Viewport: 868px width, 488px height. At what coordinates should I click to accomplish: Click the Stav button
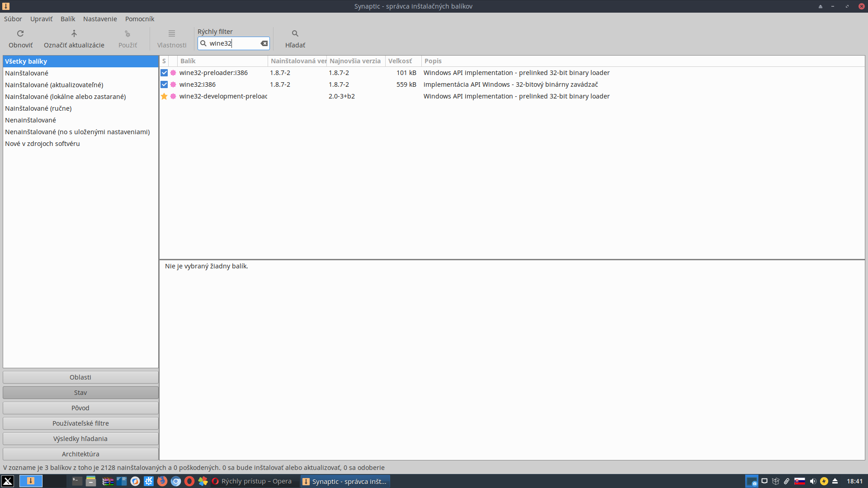coord(80,393)
